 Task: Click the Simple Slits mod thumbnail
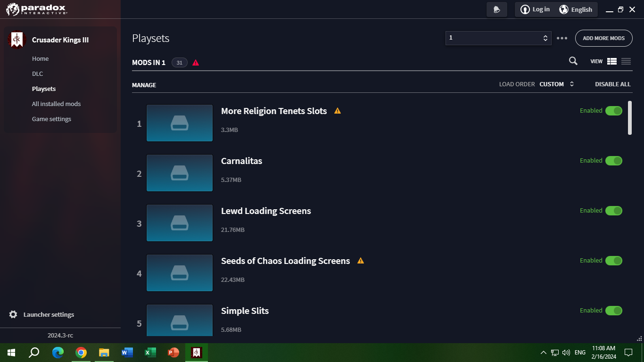point(180,321)
